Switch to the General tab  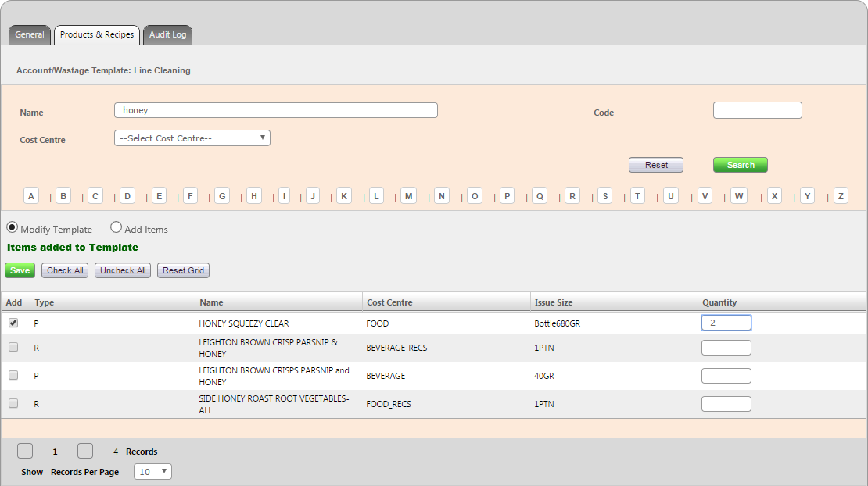coord(30,35)
